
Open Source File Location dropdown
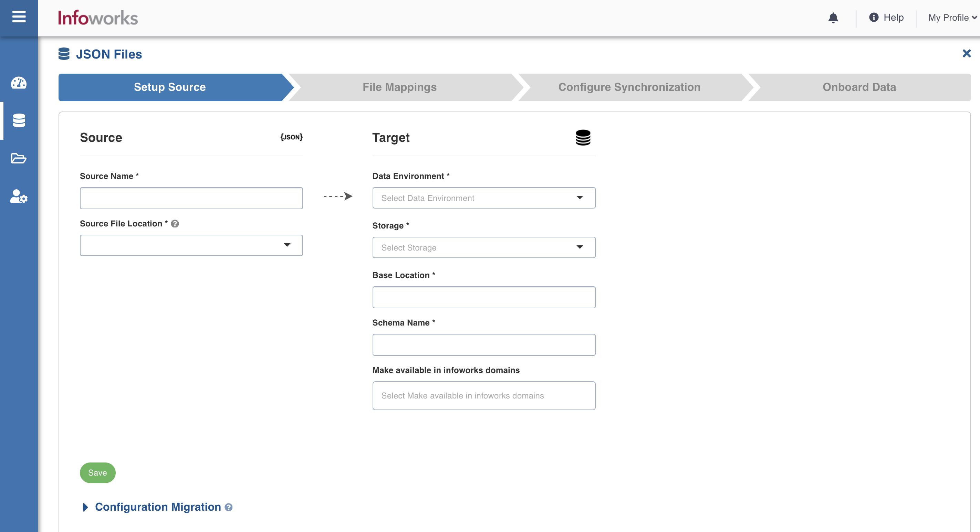click(x=191, y=245)
